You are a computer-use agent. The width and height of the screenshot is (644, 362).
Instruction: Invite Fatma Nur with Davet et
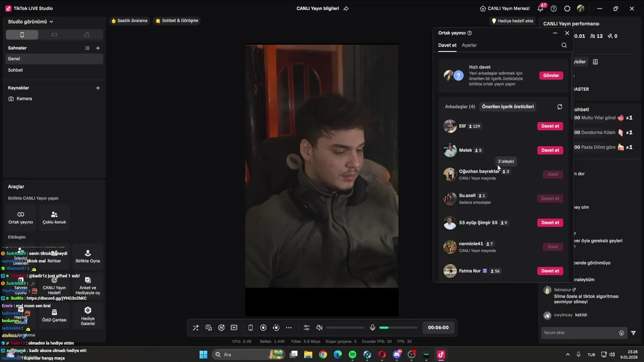coord(550,271)
